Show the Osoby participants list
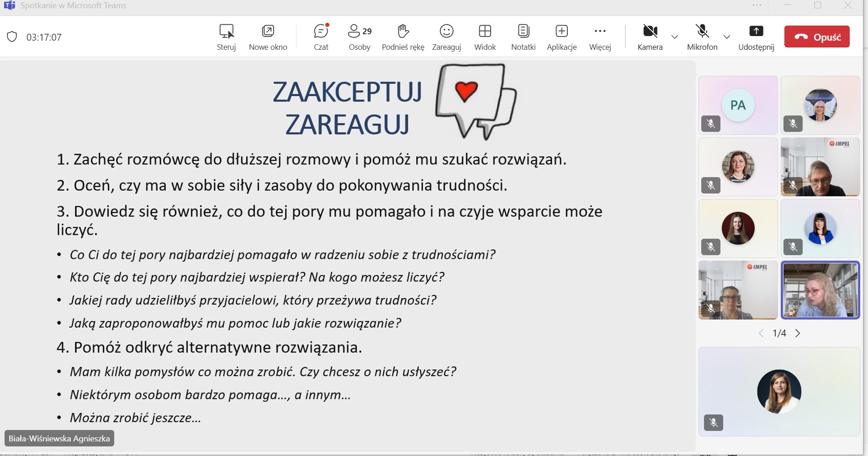 coord(360,37)
